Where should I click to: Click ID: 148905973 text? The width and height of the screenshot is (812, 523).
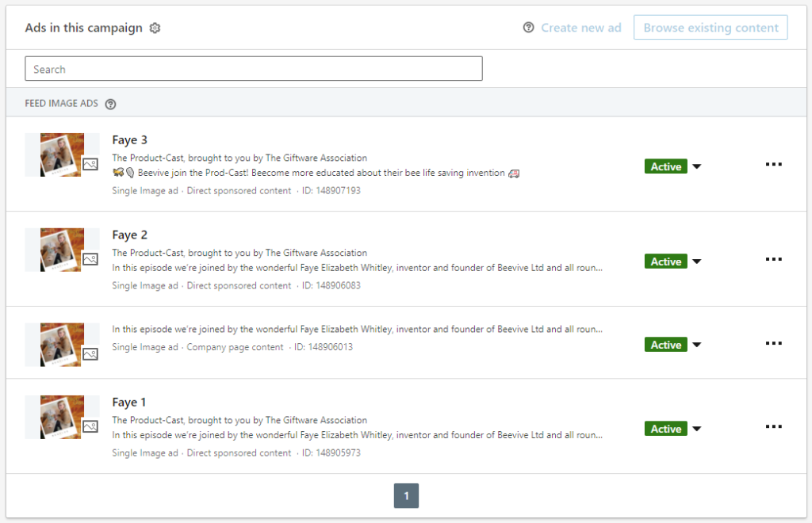(x=331, y=452)
